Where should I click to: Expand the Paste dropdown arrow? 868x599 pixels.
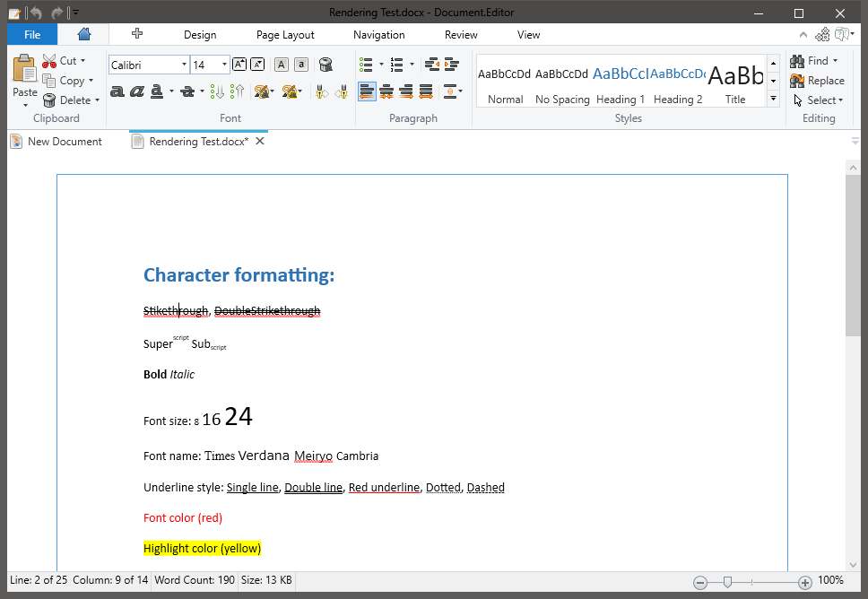pos(25,105)
